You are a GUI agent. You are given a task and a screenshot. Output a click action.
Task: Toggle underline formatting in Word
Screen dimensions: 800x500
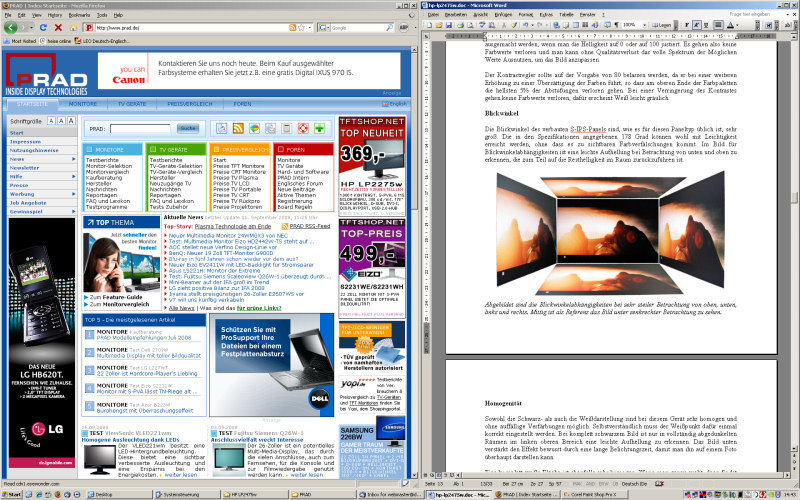(706, 24)
